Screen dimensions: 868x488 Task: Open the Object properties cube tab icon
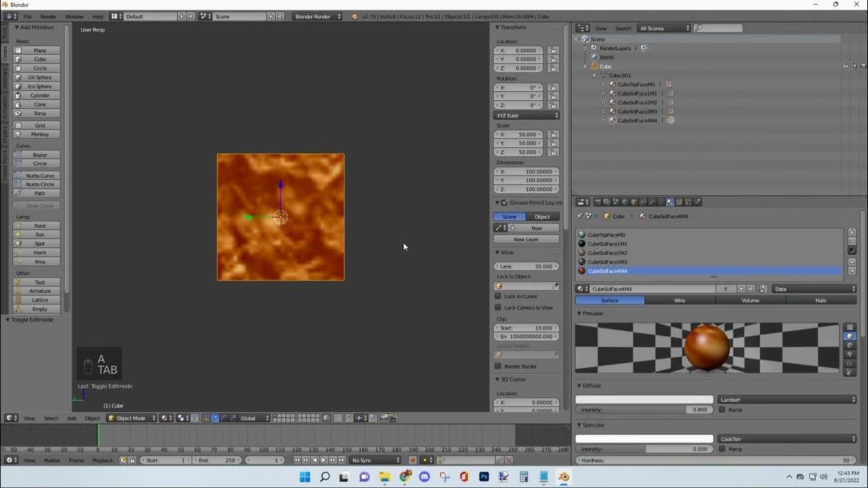(x=634, y=202)
